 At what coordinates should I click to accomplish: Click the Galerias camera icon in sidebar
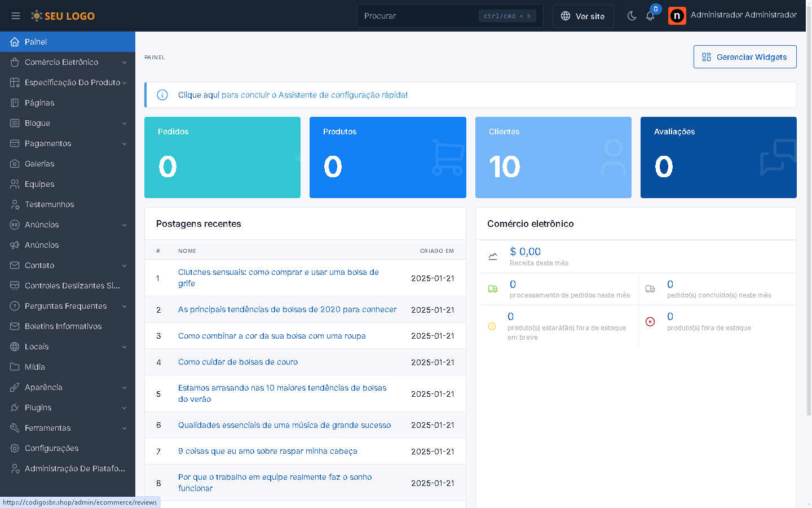(15, 164)
